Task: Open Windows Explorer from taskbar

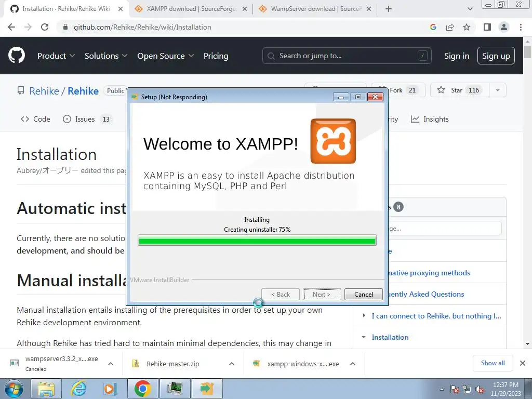Action: click(x=46, y=389)
